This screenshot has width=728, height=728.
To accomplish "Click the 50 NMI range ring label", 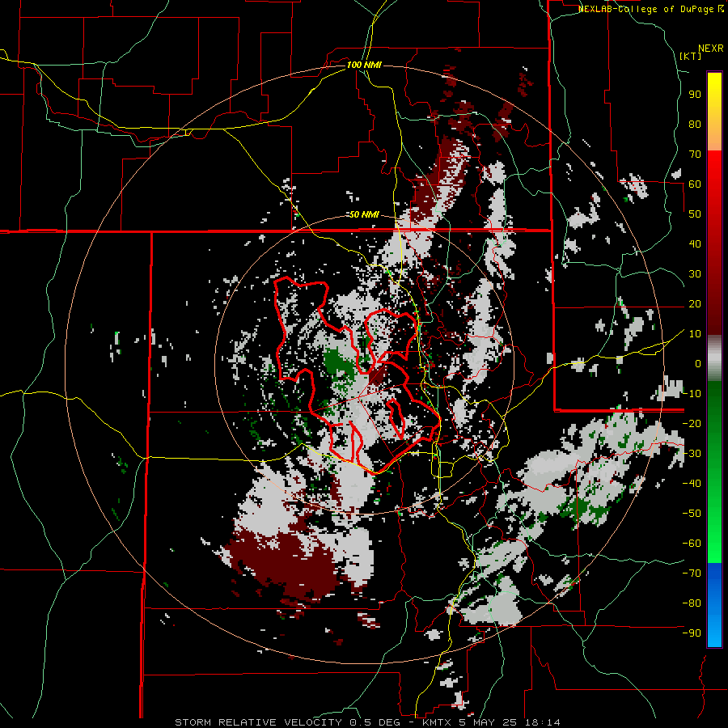I will click(364, 214).
